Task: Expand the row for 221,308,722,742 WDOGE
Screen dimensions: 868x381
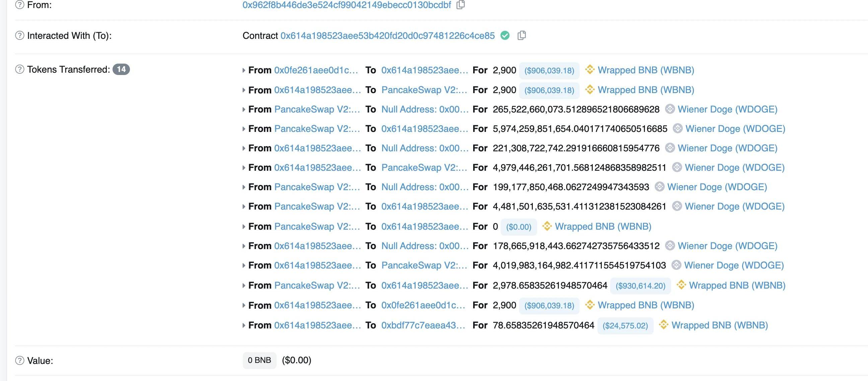Action: tap(243, 148)
